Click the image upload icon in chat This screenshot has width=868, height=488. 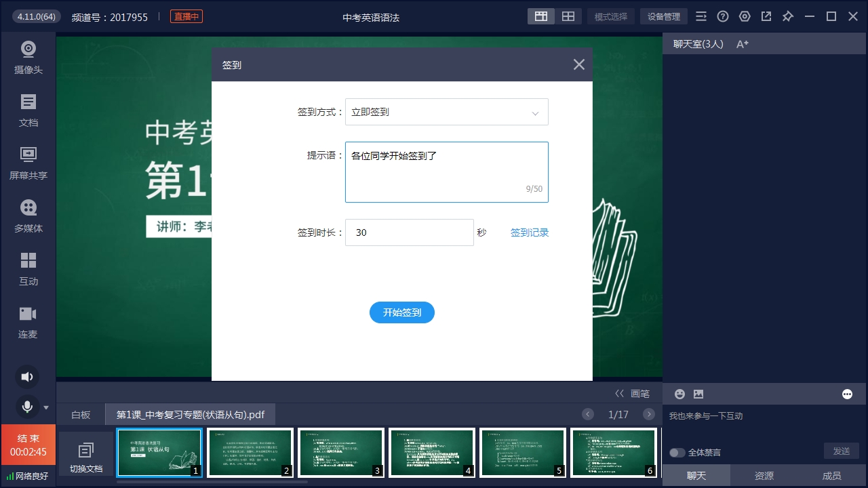pos(698,394)
